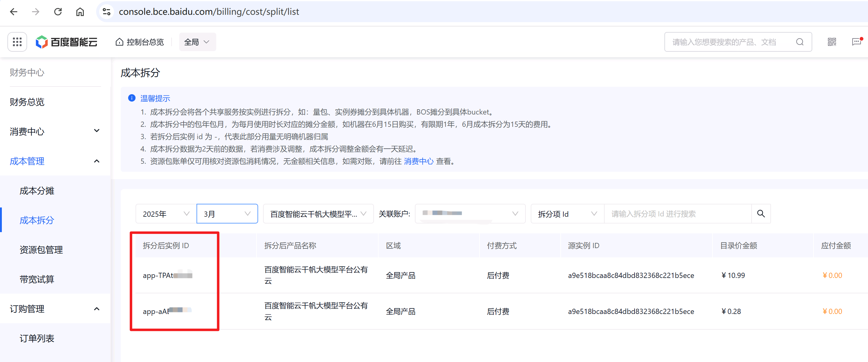Open the 全局 region dropdown

tap(197, 42)
